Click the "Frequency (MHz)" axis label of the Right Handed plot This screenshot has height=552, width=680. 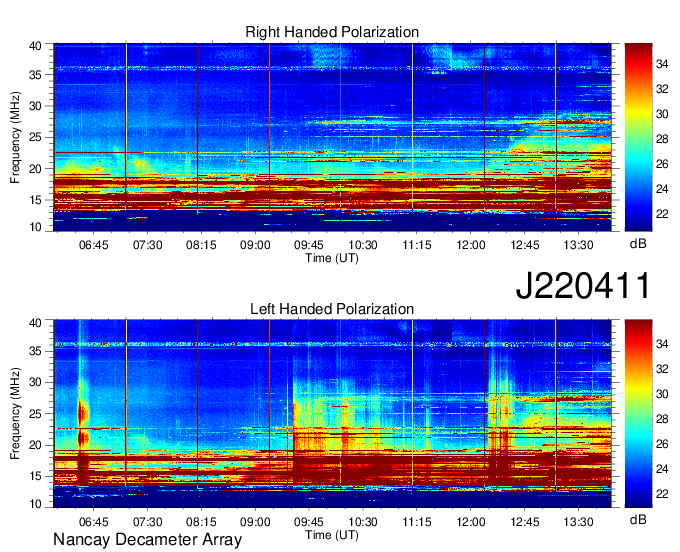click(x=15, y=137)
